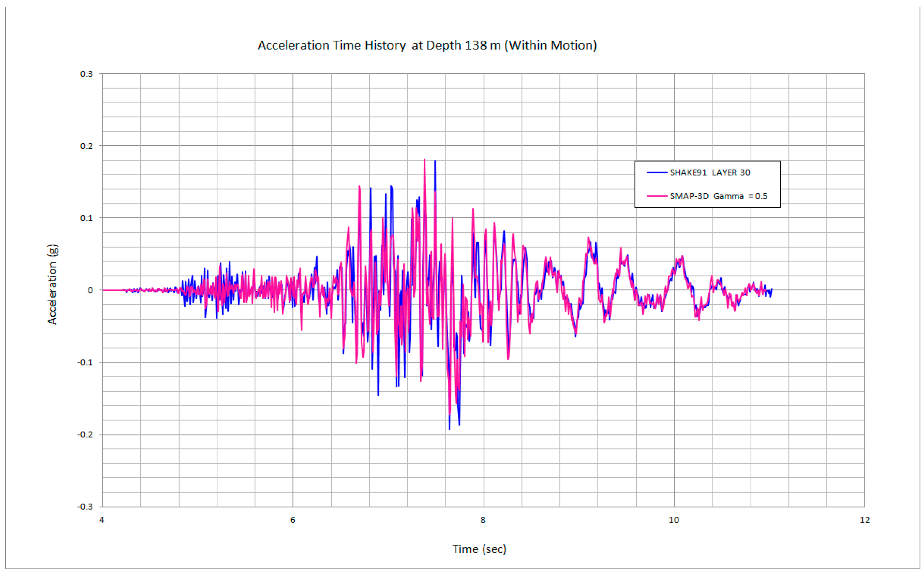Click the pink legend line swatch
The width and height of the screenshot is (924, 574).
657,196
